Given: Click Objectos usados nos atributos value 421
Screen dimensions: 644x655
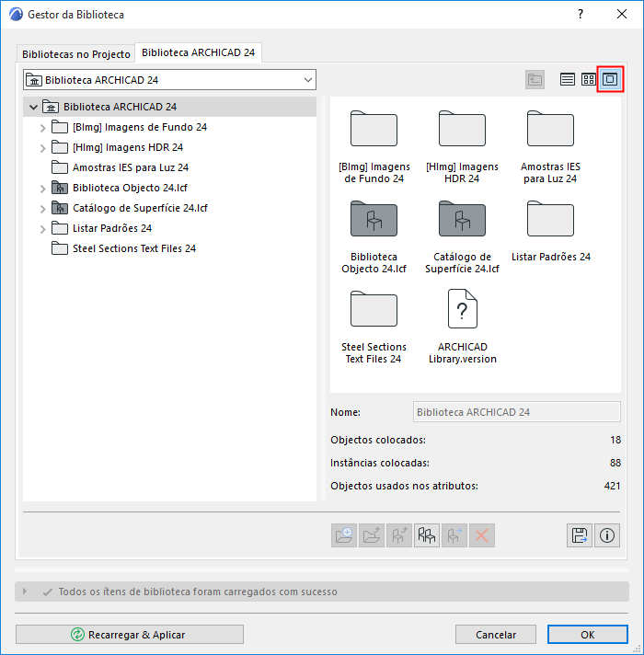Looking at the screenshot, I should click(x=612, y=486).
